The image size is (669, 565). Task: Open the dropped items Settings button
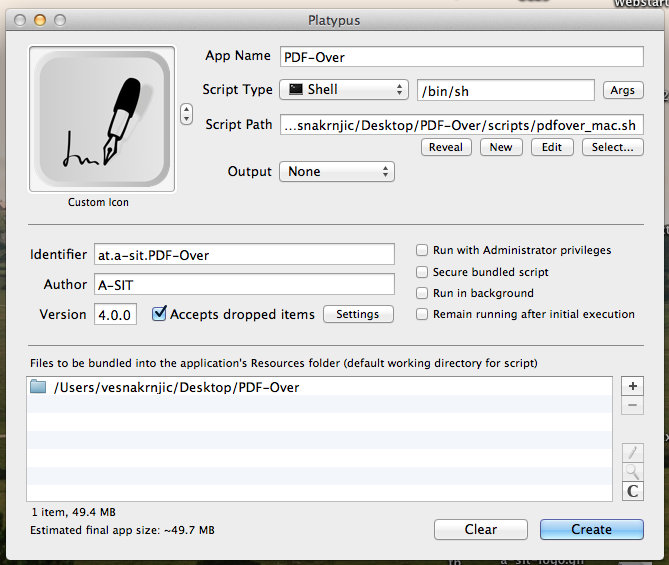(358, 314)
